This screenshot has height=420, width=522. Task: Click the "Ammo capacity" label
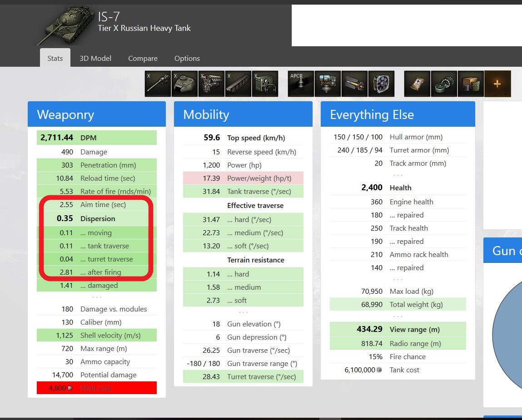coord(105,362)
